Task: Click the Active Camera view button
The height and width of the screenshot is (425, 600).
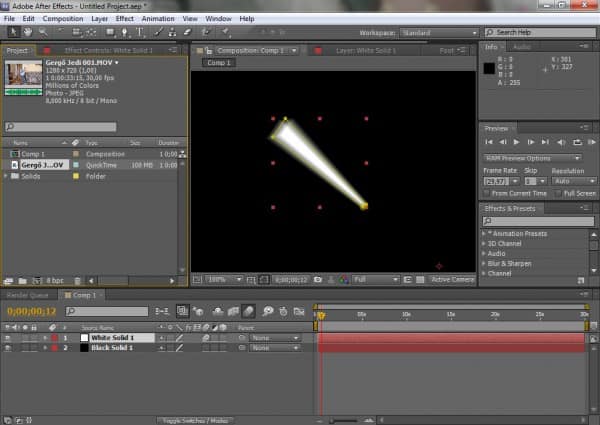Action: 452,280
